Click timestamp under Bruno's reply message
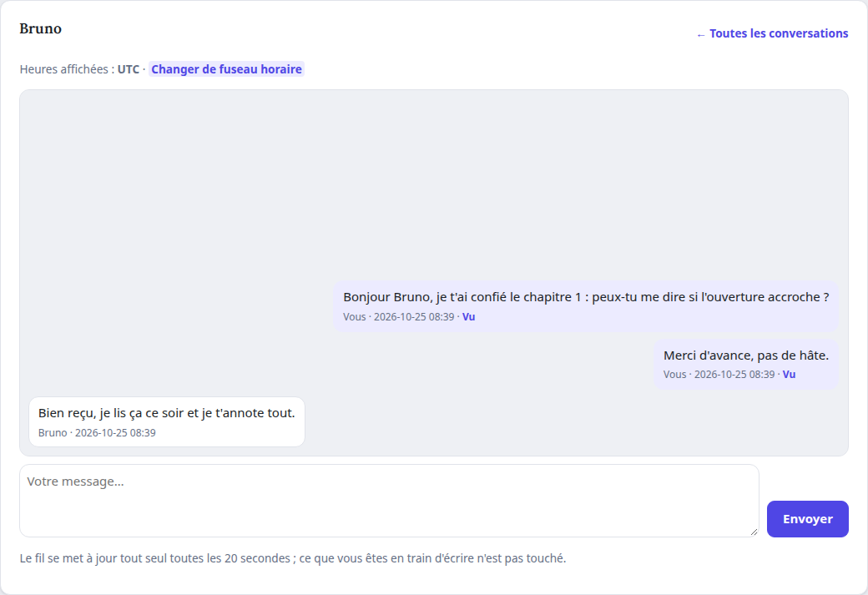 [115, 433]
